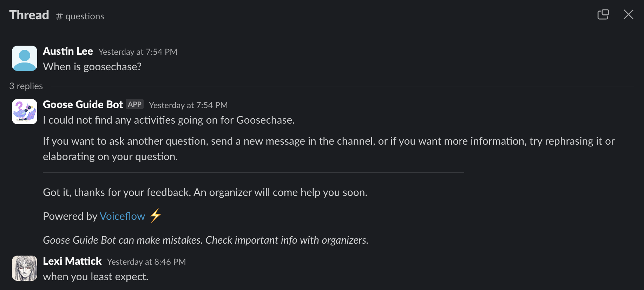Screen dimensions: 644x290
Task: Click Austin Lee's profile avatar
Action: coord(25,58)
